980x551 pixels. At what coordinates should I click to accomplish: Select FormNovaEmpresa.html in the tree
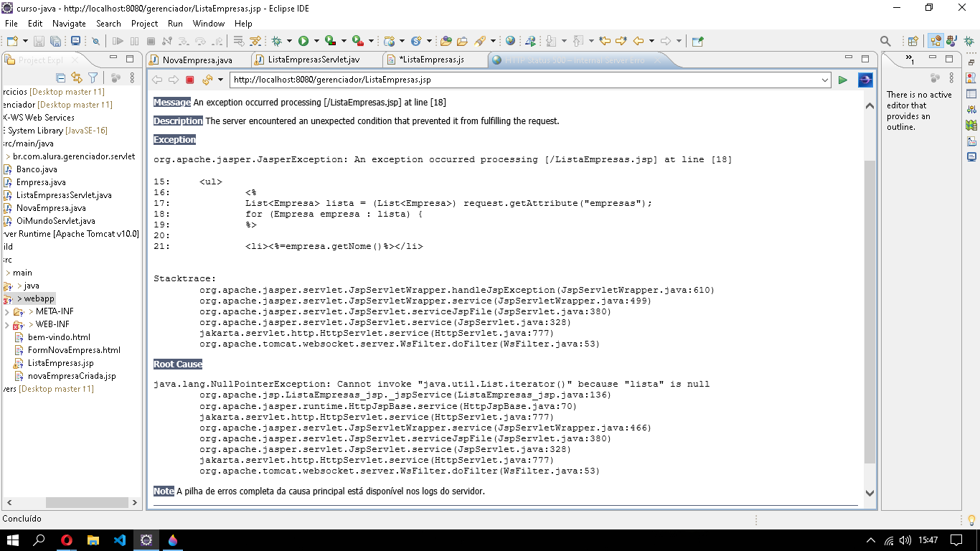74,350
